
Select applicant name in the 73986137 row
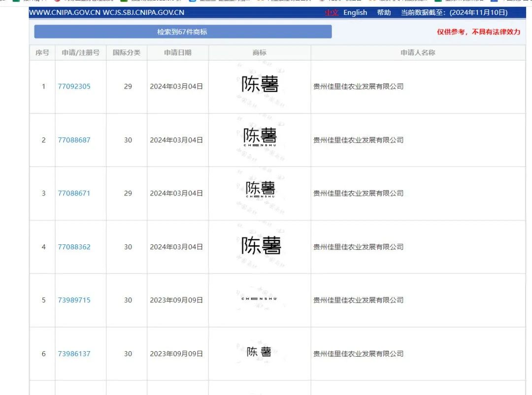coord(358,354)
